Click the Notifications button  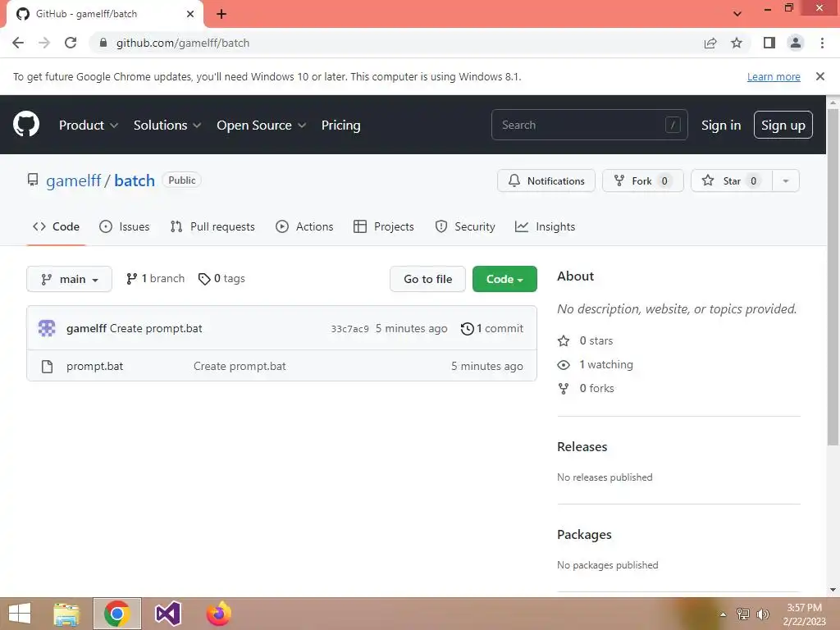pyautogui.click(x=546, y=180)
